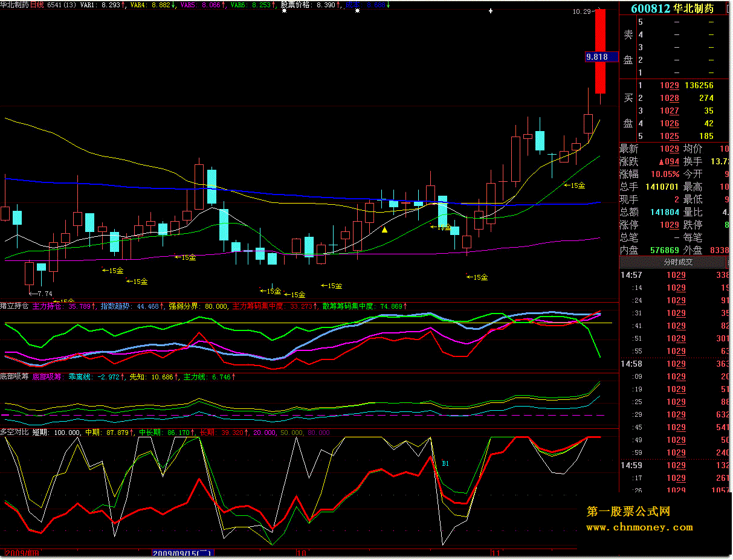Click the 14:57 trade time row
The height and width of the screenshot is (560, 733).
(x=676, y=275)
